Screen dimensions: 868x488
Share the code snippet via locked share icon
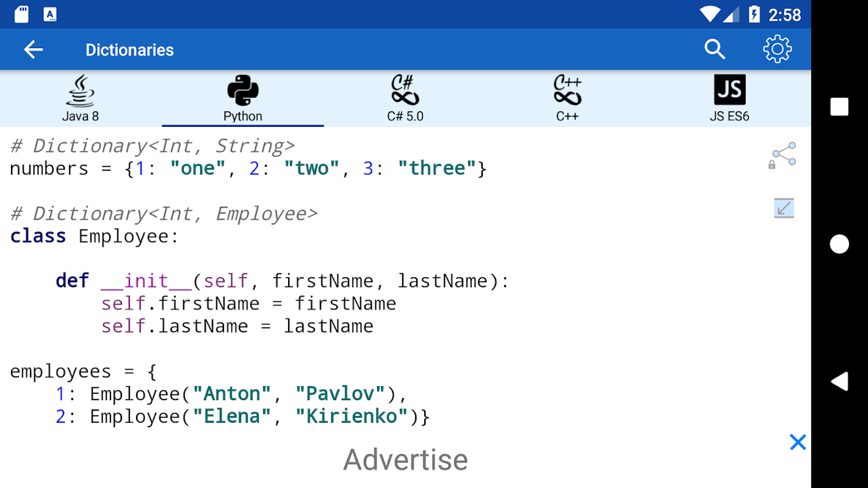click(782, 155)
